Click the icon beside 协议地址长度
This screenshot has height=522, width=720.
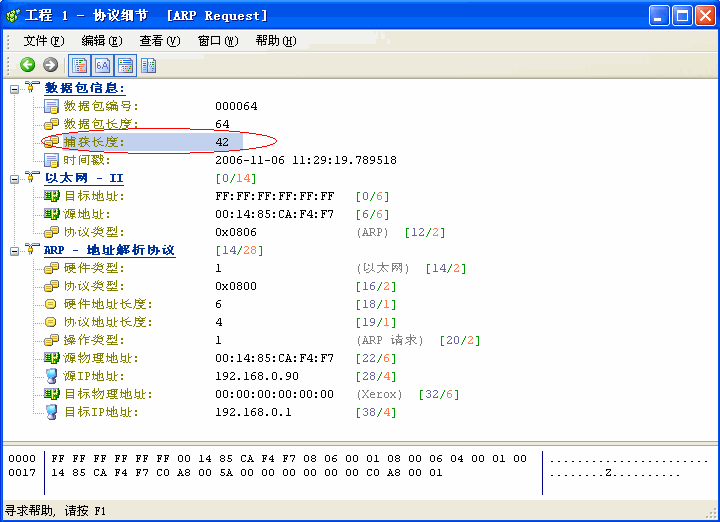point(51,322)
